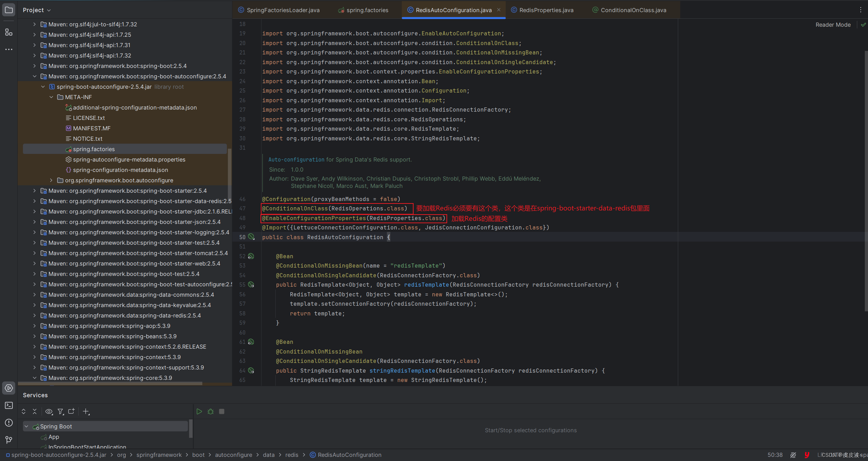The height and width of the screenshot is (461, 868).
Task: Click spring-boot-autoconfigure-2.5.4.jar breadcrumb
Action: click(56, 455)
